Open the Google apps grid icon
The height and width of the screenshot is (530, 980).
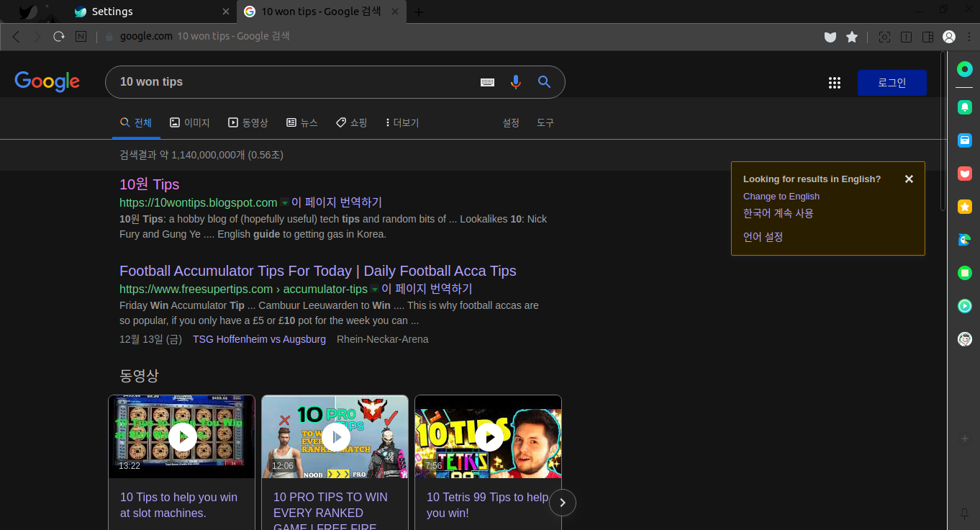(835, 83)
